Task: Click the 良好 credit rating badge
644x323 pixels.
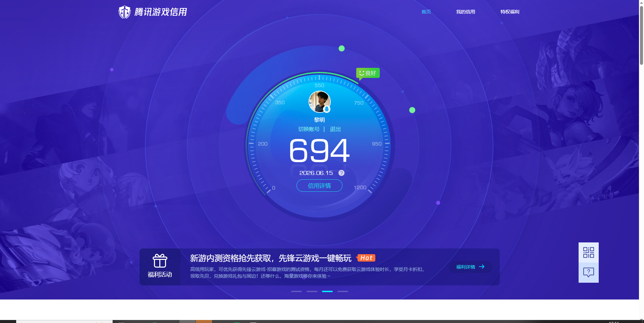Action: 368,73
